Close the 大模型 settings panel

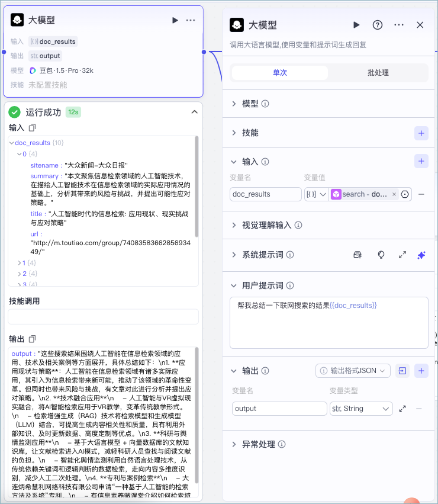(x=420, y=25)
